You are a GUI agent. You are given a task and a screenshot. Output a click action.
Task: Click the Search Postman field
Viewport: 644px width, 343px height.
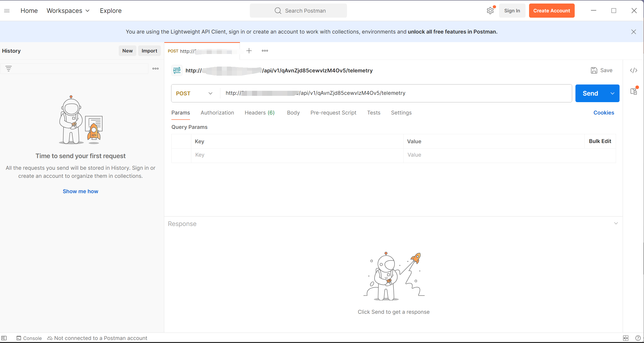tap(298, 11)
